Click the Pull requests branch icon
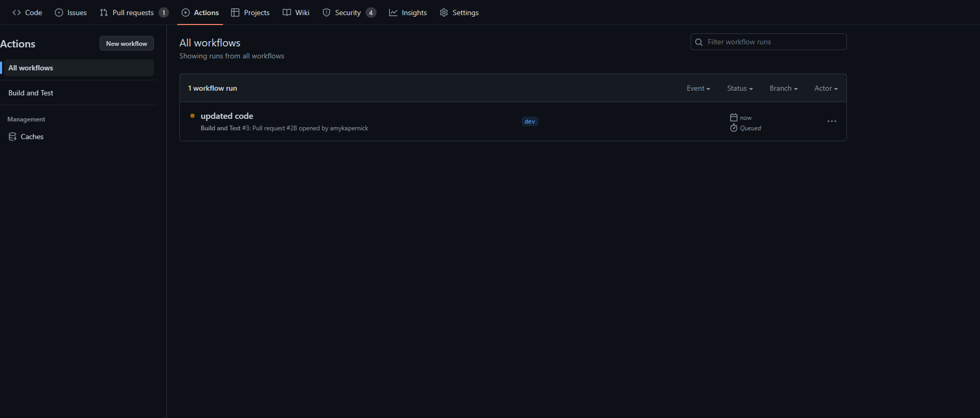The image size is (980, 418). pyautogui.click(x=104, y=13)
